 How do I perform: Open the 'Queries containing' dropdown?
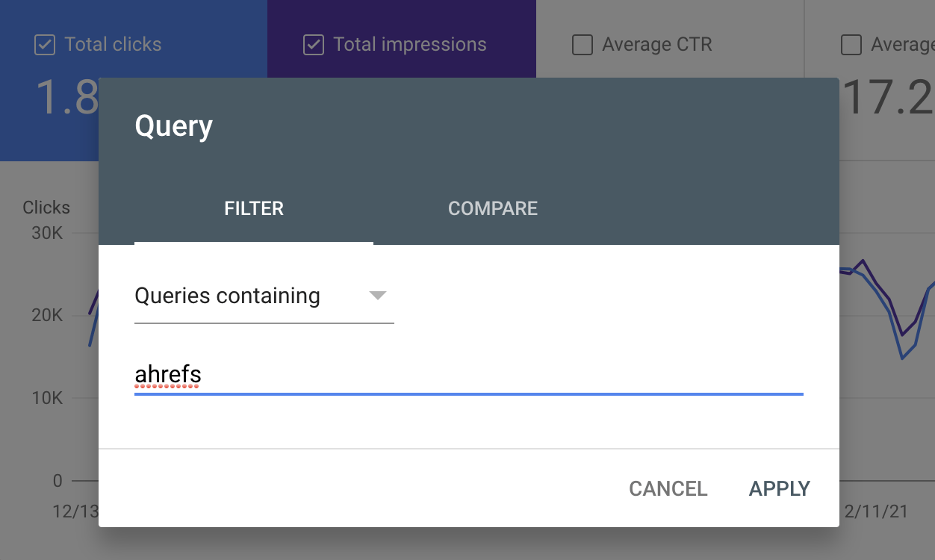(x=263, y=296)
